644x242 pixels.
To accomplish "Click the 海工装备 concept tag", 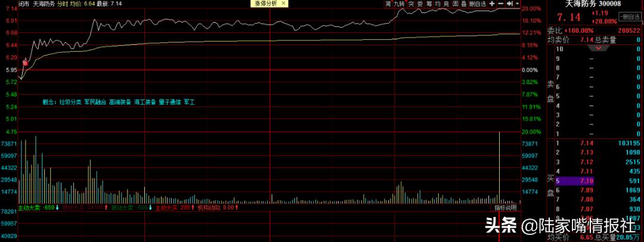I will coord(145,101).
